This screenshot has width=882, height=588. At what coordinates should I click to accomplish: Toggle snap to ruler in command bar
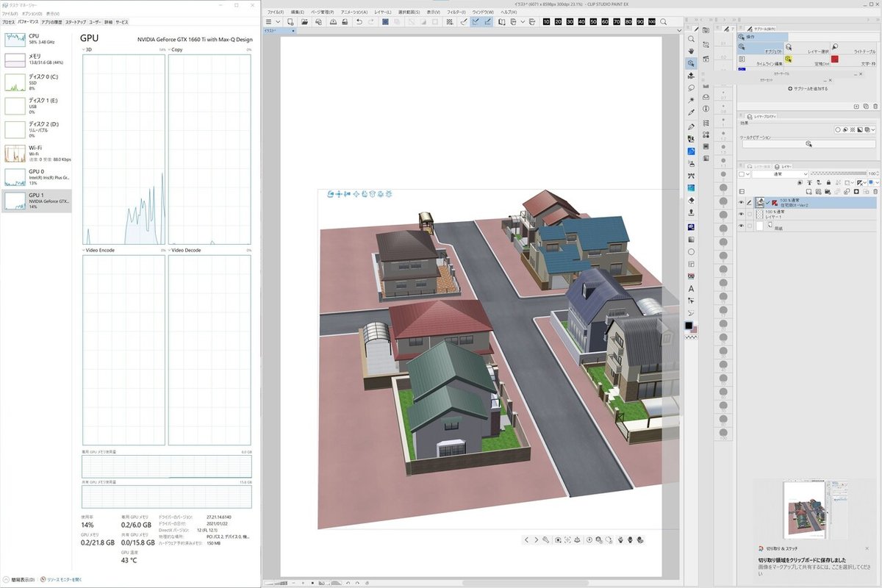(x=464, y=22)
